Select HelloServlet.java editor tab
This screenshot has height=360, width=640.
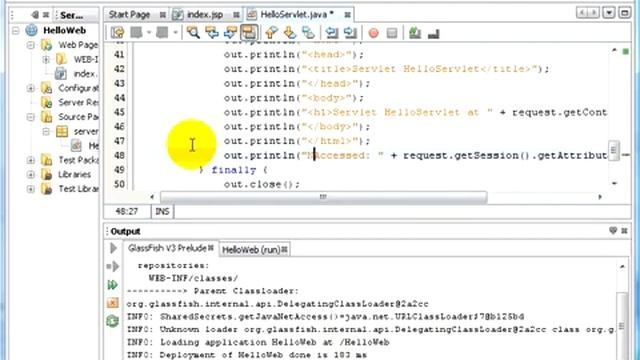297,15
